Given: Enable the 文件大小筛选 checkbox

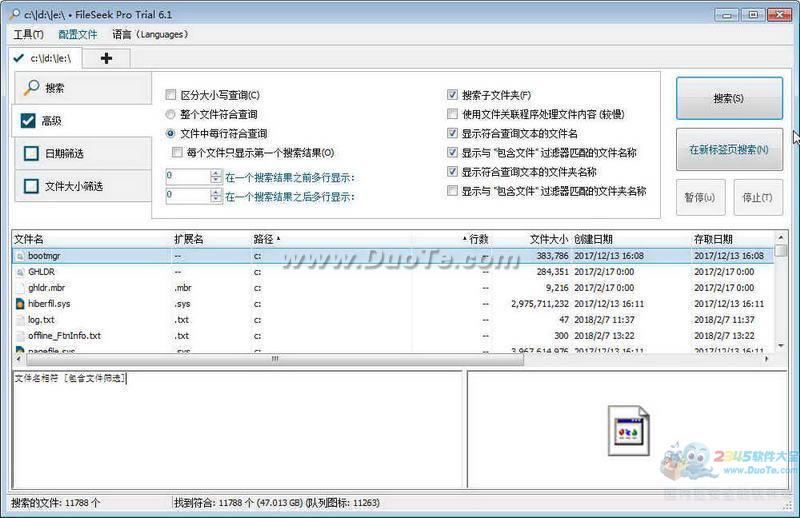Looking at the screenshot, I should point(31,186).
